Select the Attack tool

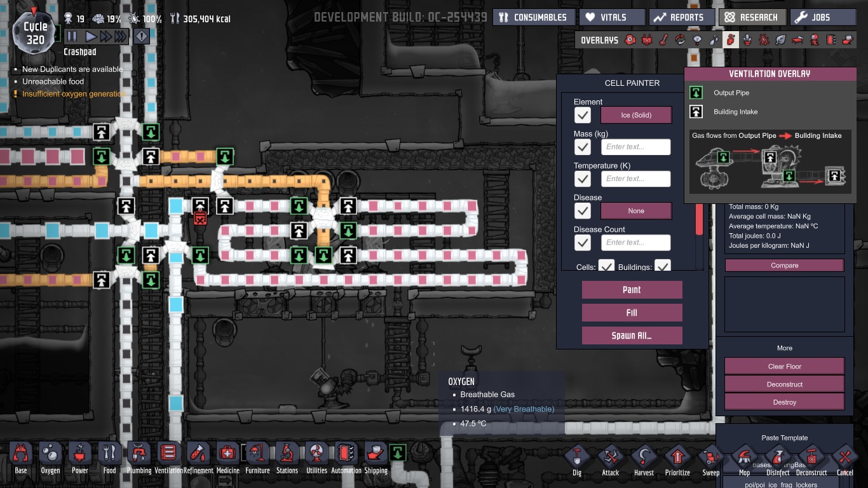pyautogui.click(x=611, y=460)
